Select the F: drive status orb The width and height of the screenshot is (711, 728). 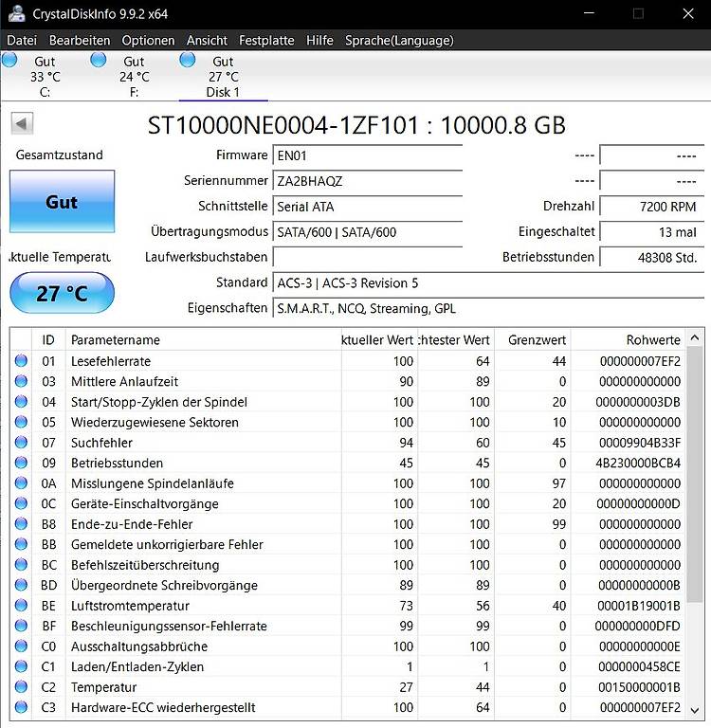pos(98,60)
